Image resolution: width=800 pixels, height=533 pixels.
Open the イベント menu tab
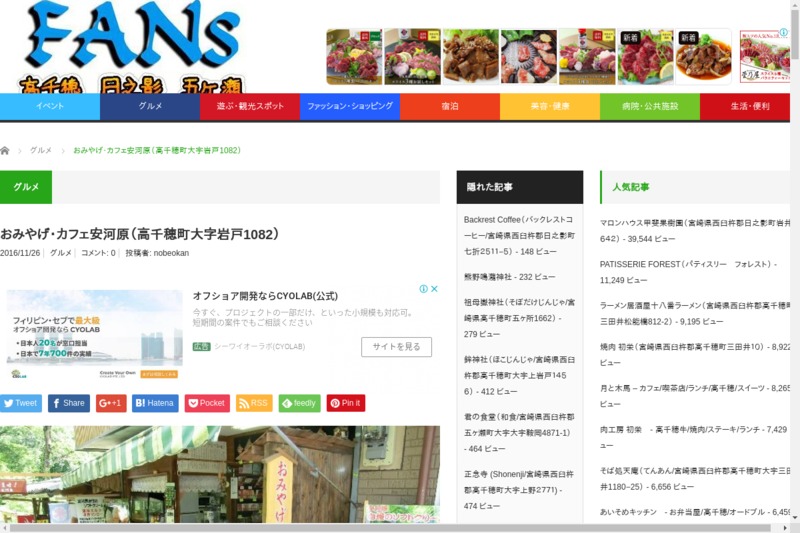pyautogui.click(x=50, y=106)
